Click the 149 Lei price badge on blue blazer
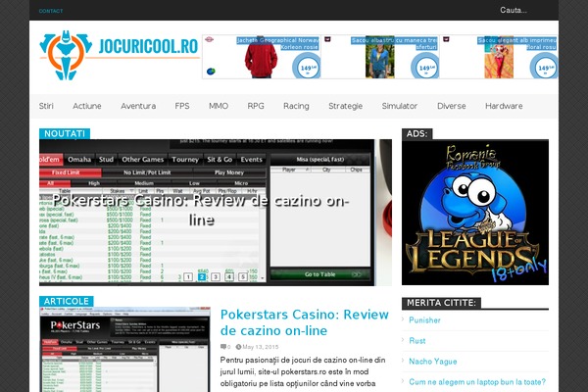 tap(426, 68)
